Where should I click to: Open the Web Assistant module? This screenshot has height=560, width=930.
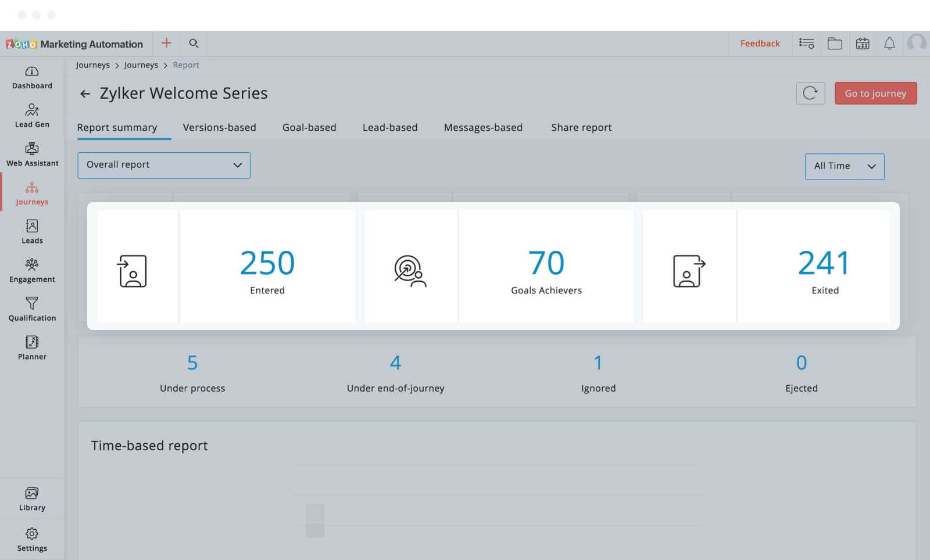click(32, 155)
